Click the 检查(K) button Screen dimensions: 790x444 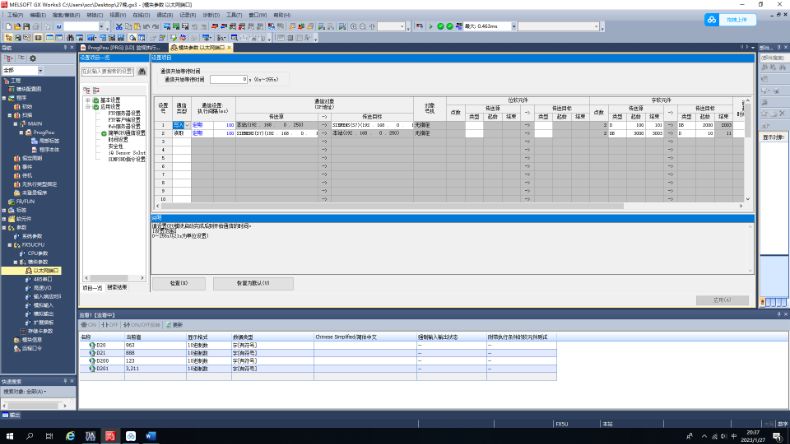click(x=179, y=283)
